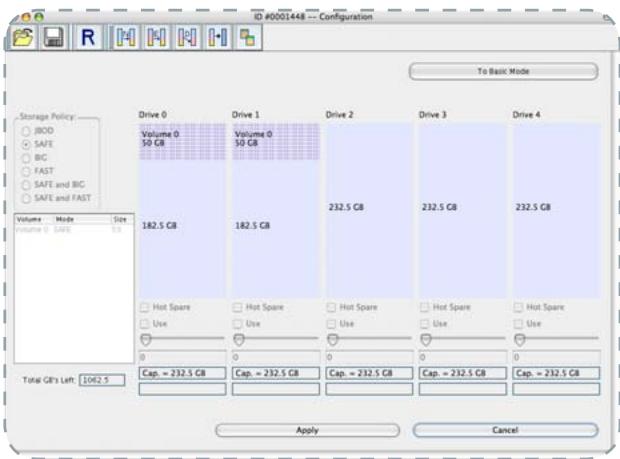Image resolution: width=620 pixels, height=459 pixels.
Task: Click the Volume column header
Action: [34, 219]
